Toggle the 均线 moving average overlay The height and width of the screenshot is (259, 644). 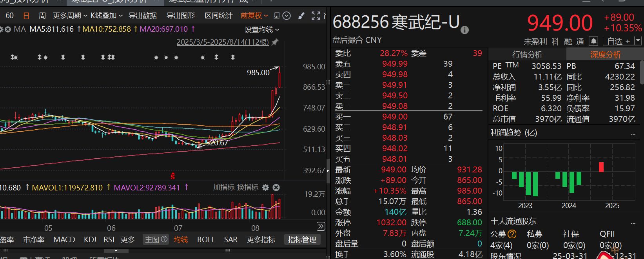pos(181,239)
